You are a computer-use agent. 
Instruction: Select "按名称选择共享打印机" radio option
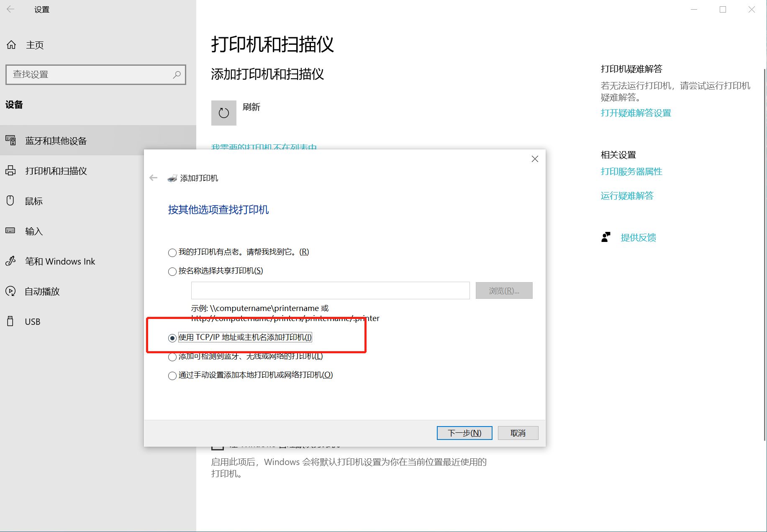(172, 272)
